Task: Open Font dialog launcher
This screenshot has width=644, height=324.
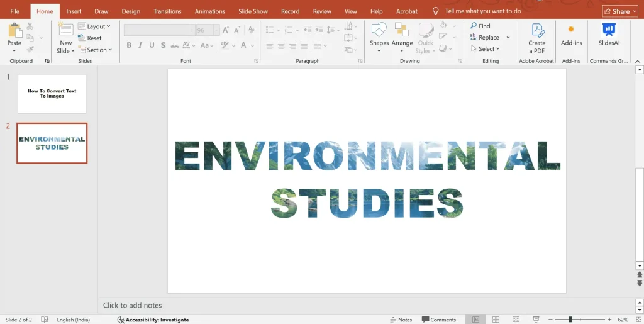Action: click(257, 61)
